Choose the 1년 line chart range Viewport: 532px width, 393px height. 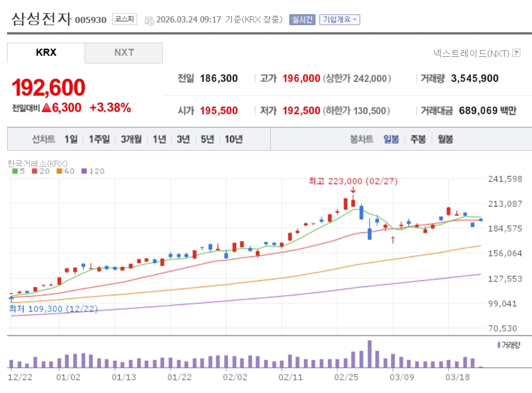point(159,139)
